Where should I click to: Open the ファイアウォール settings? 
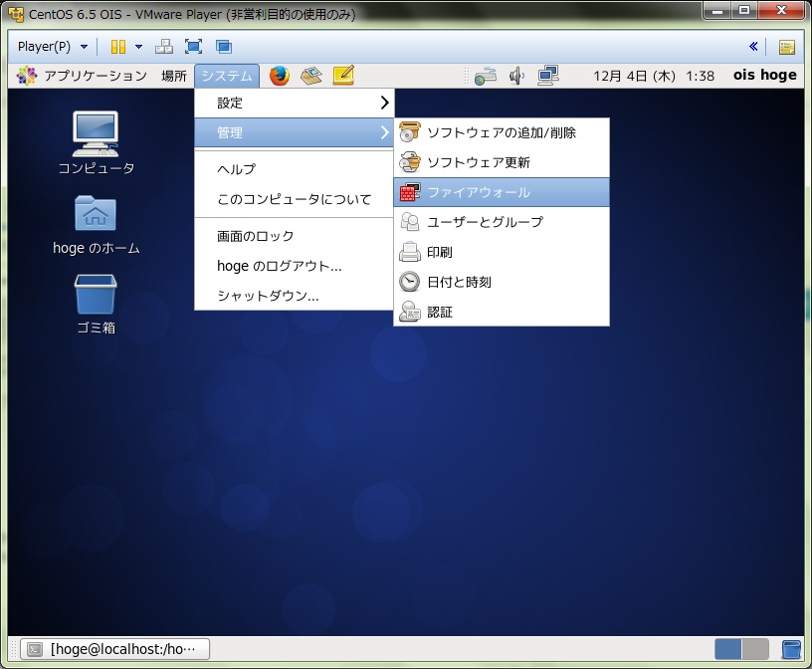[x=502, y=192]
